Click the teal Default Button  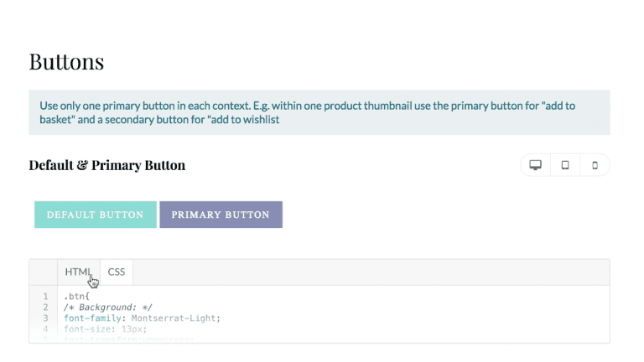click(96, 215)
